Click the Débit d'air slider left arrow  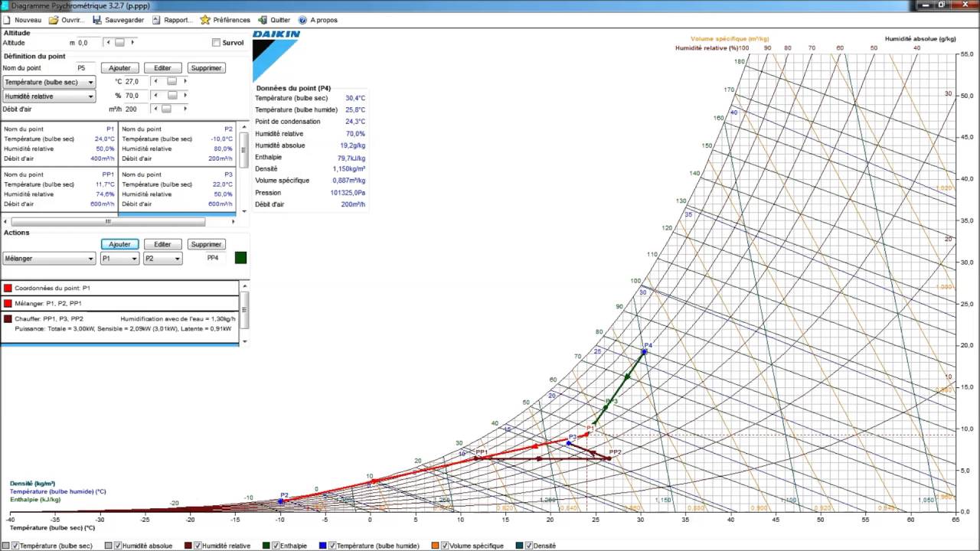tap(156, 109)
